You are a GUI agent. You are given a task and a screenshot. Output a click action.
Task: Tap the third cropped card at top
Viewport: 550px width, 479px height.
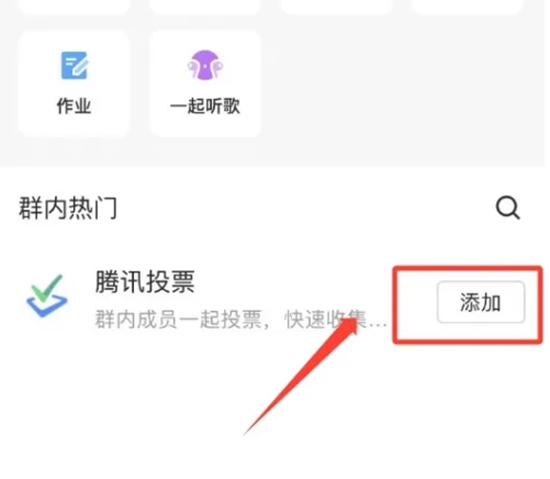tap(336, 6)
